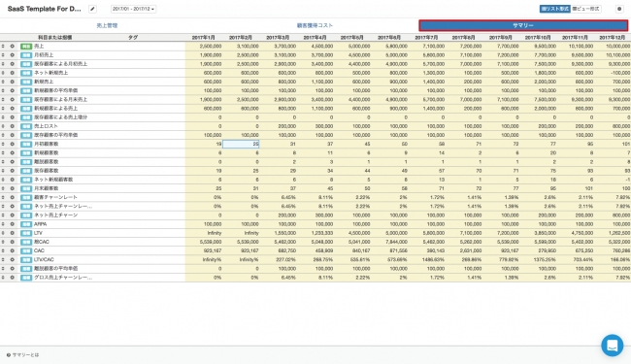
Task: Open the 2017/01 - 2017/12 period dropdown
Action: (134, 9)
